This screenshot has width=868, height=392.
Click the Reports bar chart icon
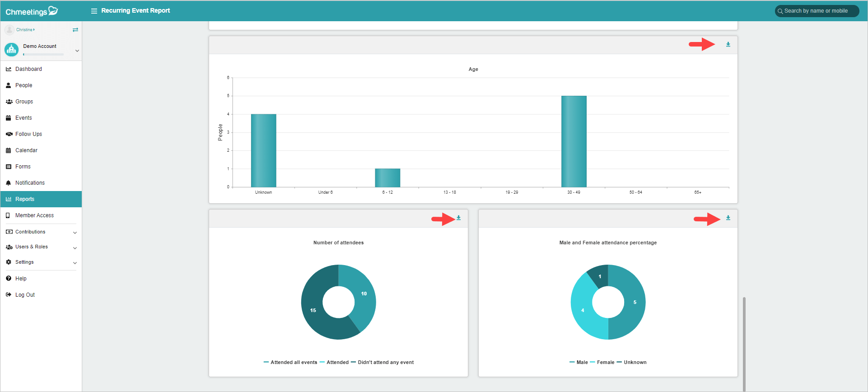[x=9, y=199]
